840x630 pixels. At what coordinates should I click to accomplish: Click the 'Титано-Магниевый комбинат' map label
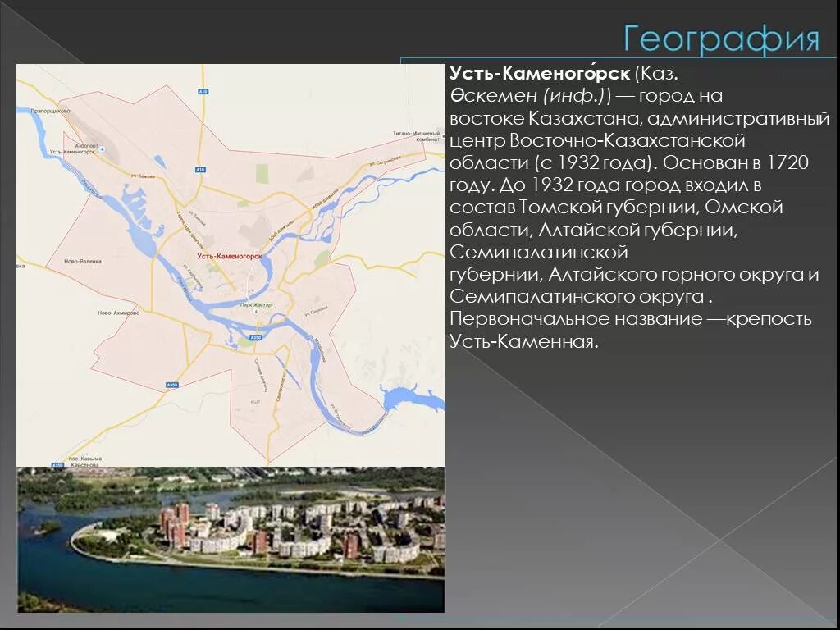(416, 136)
